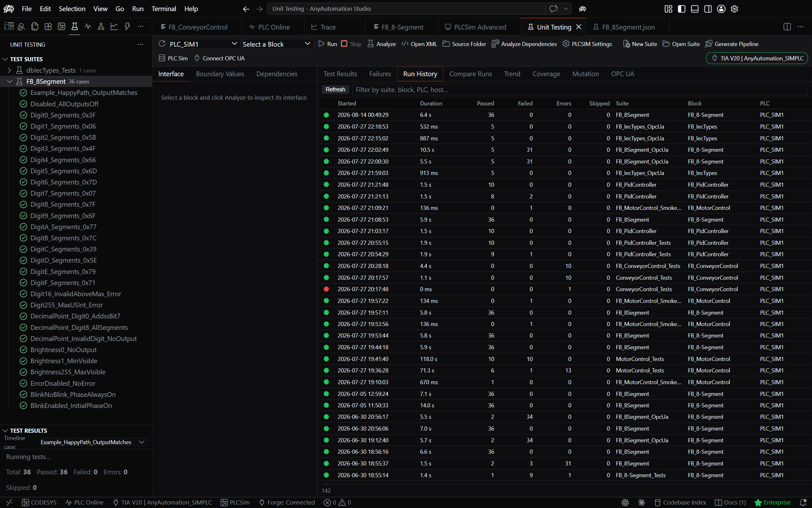Click TIA V20 AnyAutomation_SIMPLC connection badge
Screen dimensions: 812x508
757,58
